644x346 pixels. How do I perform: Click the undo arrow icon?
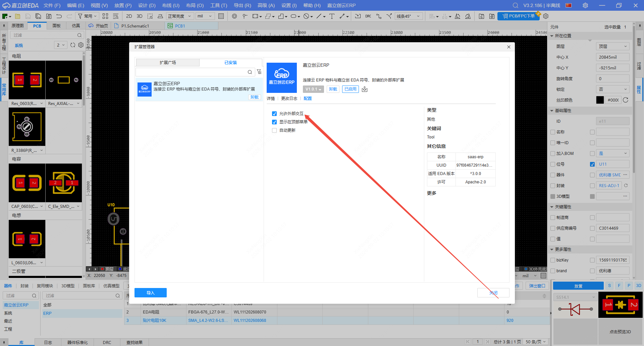tap(59, 16)
